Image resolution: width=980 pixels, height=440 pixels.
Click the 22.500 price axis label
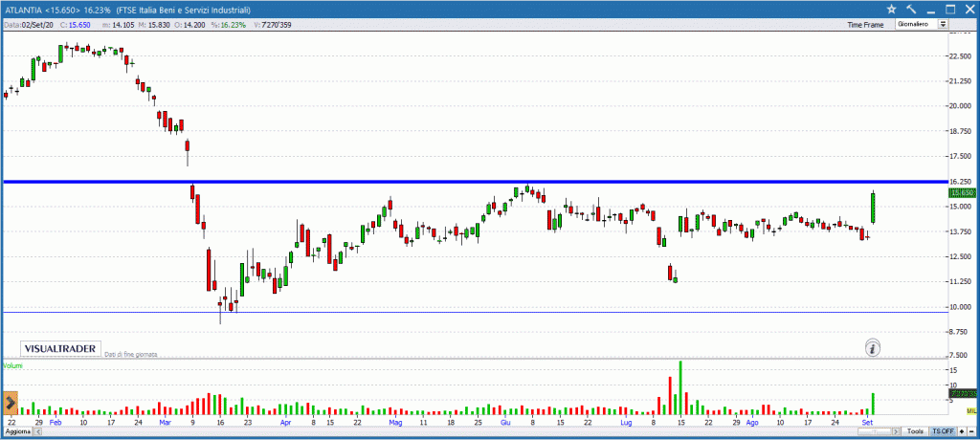960,55
